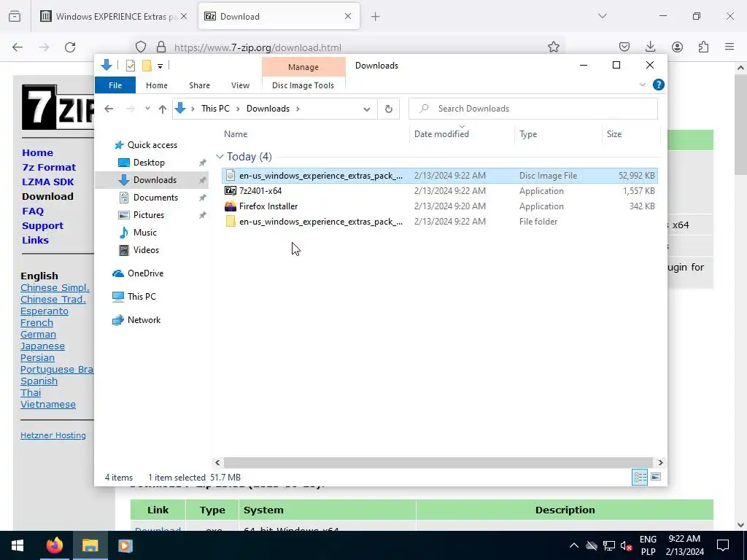Sort files by Name column
Screen dimensions: 747x560
point(236,134)
